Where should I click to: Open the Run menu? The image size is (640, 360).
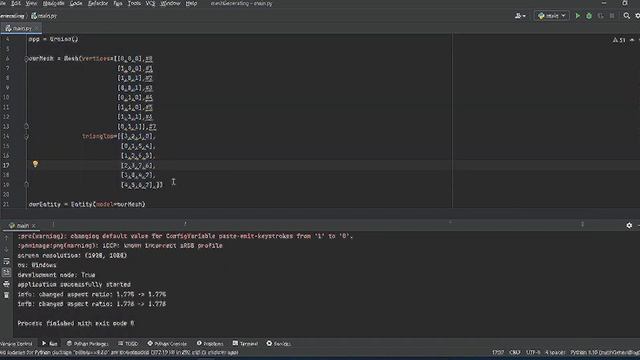118,3
